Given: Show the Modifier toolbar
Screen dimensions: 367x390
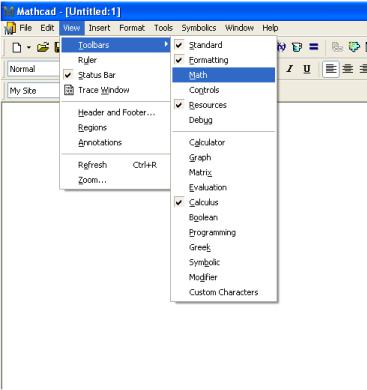Looking at the screenshot, I should pyautogui.click(x=224, y=277).
